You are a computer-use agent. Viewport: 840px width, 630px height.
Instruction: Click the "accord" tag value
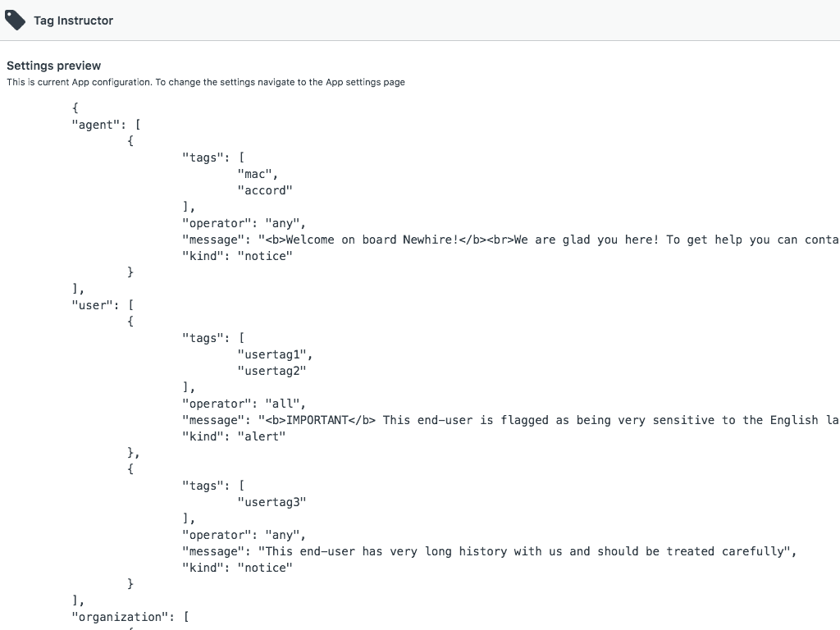pos(265,190)
